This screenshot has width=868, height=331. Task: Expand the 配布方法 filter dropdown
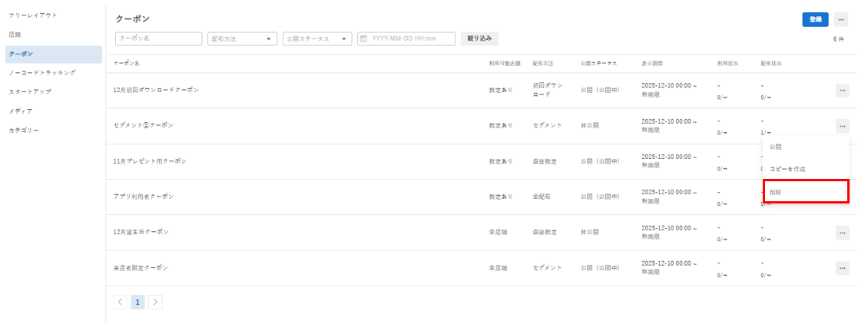tap(242, 38)
